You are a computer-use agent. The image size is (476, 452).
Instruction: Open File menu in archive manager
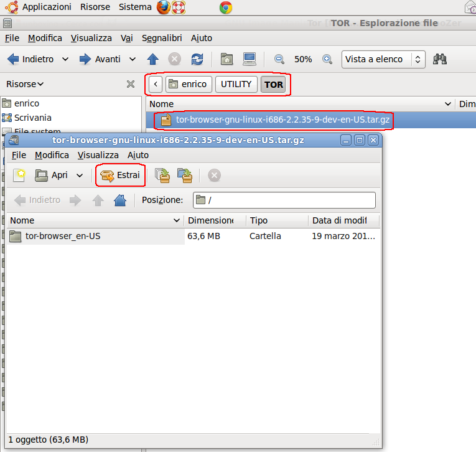tap(19, 155)
